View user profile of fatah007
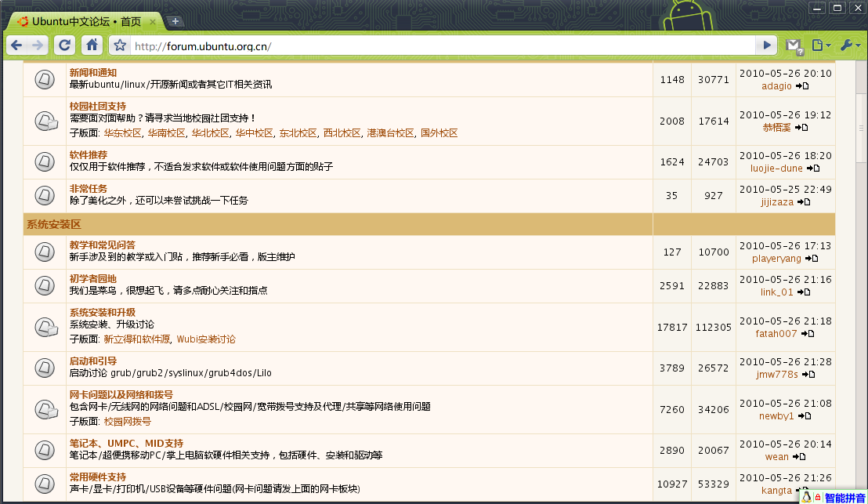 click(776, 333)
